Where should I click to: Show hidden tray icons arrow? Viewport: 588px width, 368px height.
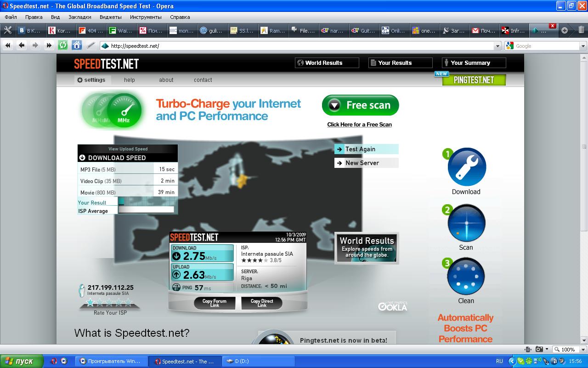click(512, 361)
